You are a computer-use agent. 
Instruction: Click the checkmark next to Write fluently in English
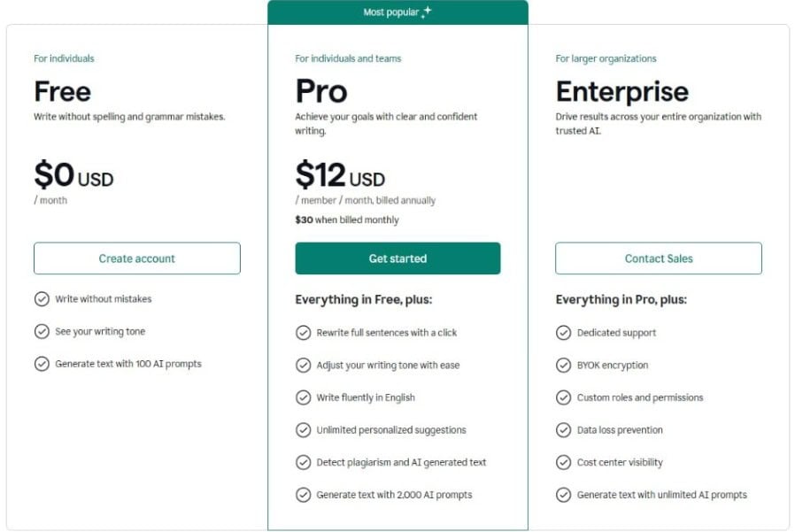coord(302,397)
